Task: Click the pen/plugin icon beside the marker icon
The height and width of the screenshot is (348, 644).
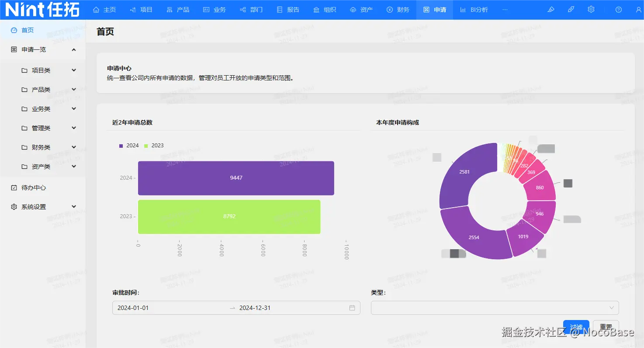Action: pyautogui.click(x=571, y=9)
